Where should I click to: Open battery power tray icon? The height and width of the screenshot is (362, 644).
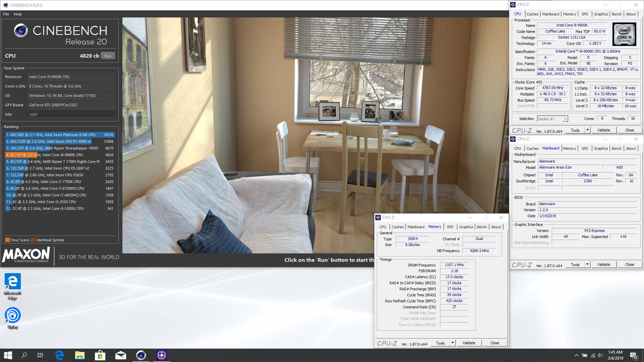(584, 355)
